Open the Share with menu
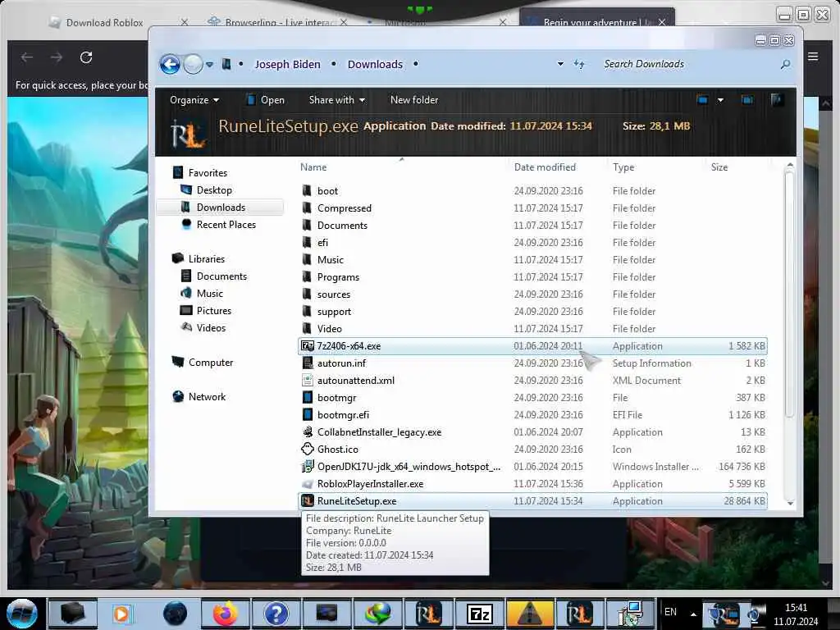 click(336, 100)
